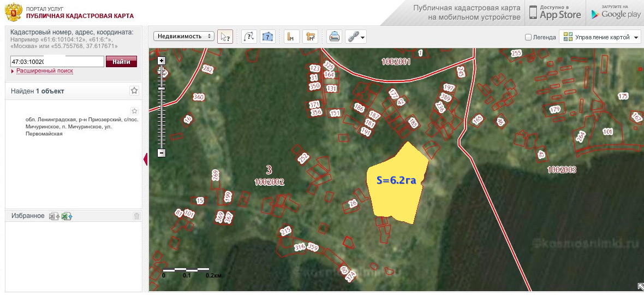Star the found Первомайская address result
The width and height of the screenshot is (644, 295).
pyautogui.click(x=134, y=111)
